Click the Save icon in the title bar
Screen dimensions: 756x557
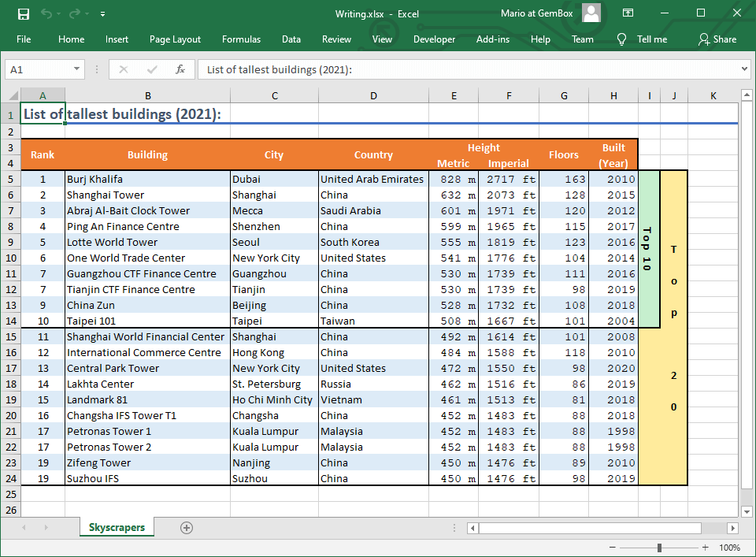[x=24, y=13]
